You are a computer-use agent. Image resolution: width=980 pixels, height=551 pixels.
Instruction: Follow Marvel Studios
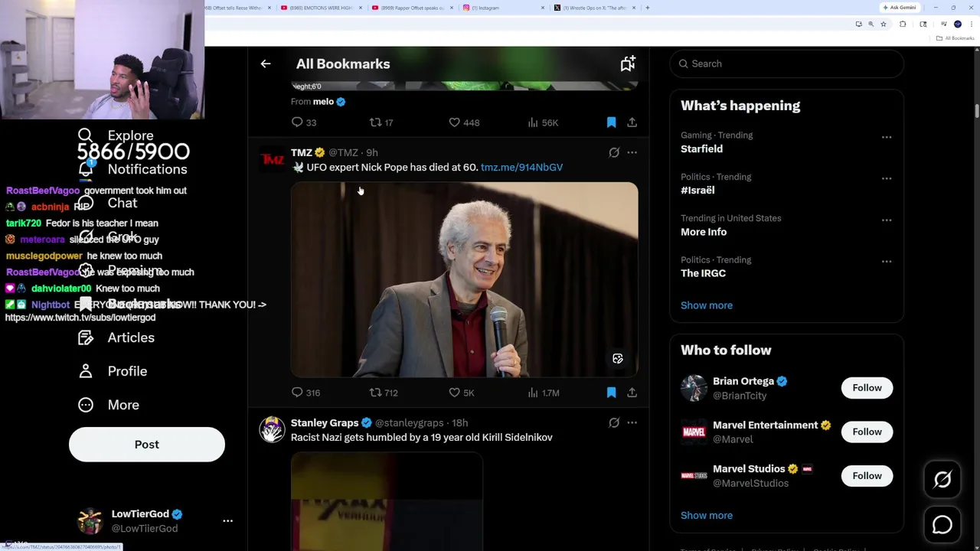tap(867, 476)
